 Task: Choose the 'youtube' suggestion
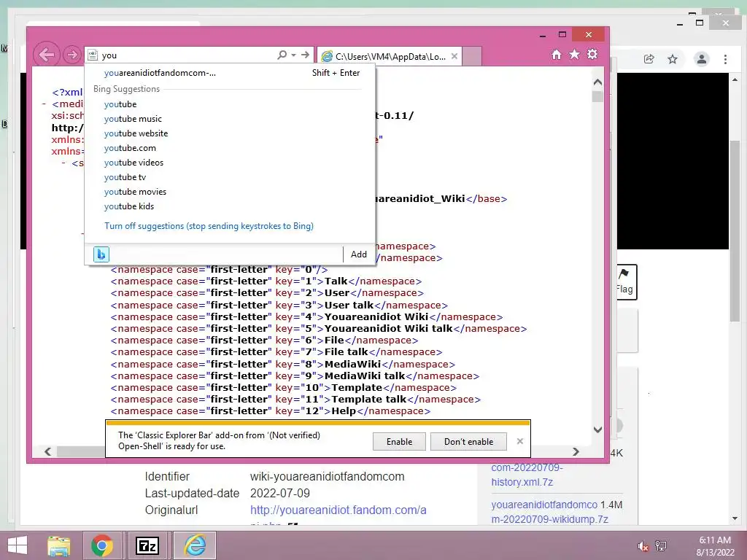click(230, 104)
